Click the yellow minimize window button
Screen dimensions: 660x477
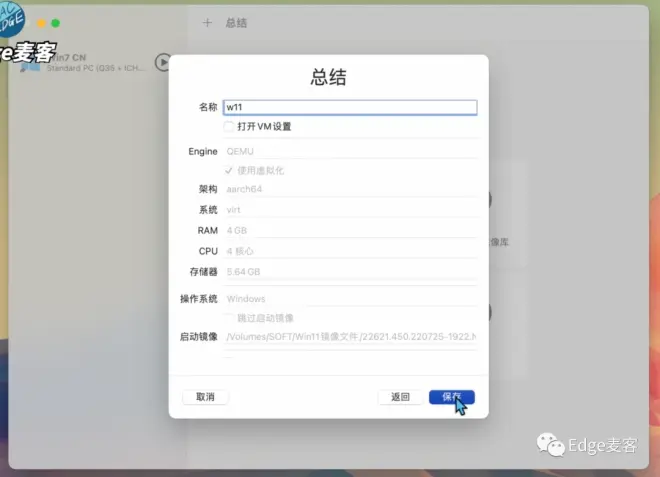click(41, 23)
